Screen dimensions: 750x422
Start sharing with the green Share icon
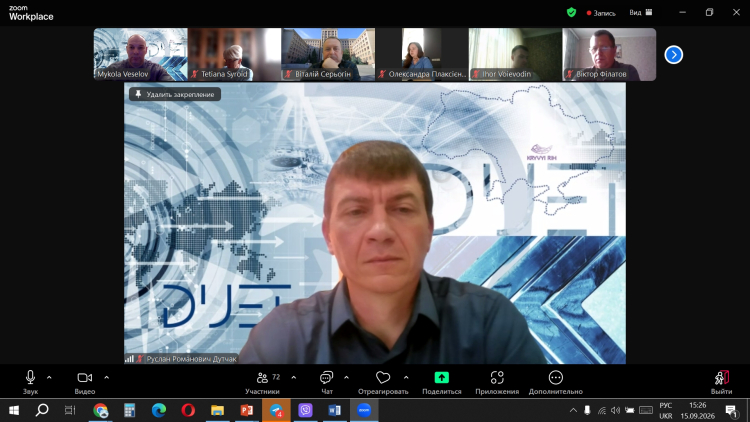click(x=441, y=378)
